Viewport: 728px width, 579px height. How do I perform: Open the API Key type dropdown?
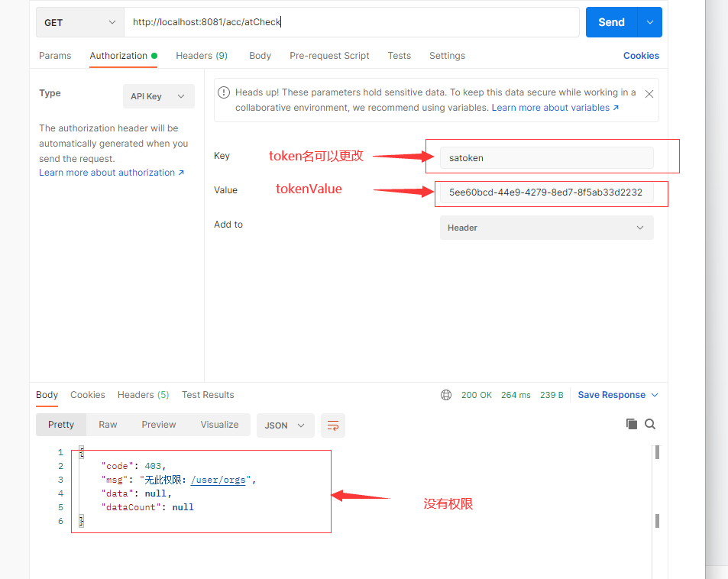coord(158,95)
